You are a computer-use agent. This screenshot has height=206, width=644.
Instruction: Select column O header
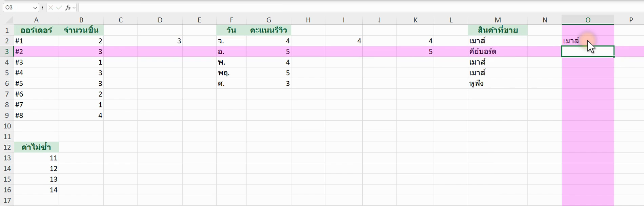(588, 20)
